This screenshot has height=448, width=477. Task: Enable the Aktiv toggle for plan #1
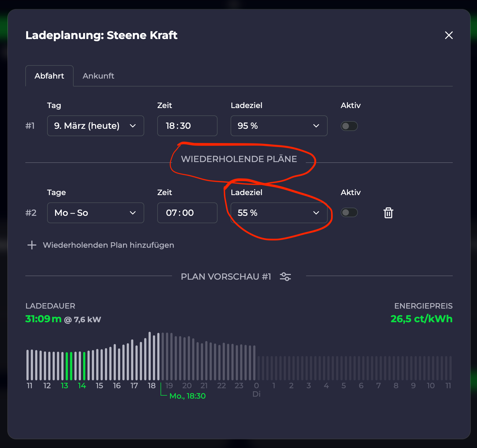click(349, 126)
